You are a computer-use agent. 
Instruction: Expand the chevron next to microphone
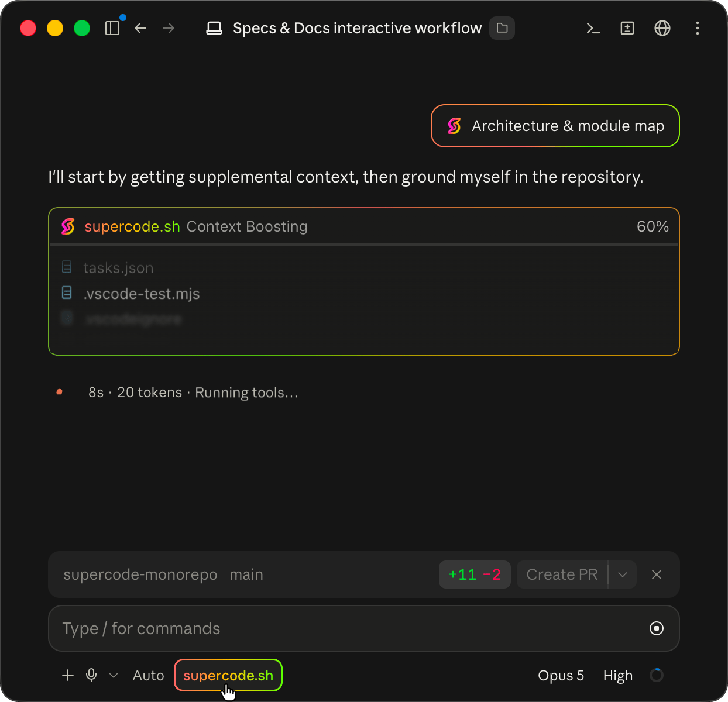tap(114, 675)
